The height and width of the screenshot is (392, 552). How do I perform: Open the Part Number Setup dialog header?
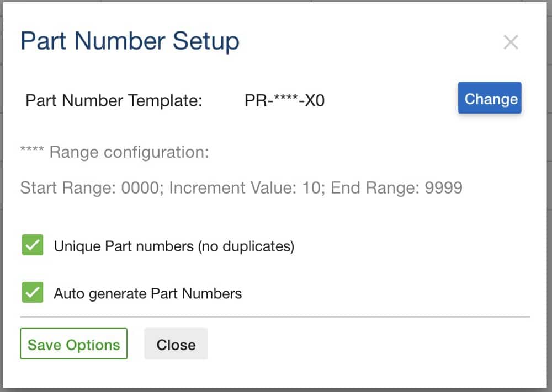coord(129,41)
